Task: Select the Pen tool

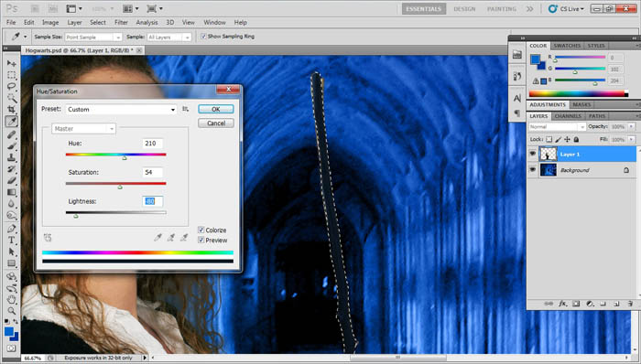Action: click(11, 229)
